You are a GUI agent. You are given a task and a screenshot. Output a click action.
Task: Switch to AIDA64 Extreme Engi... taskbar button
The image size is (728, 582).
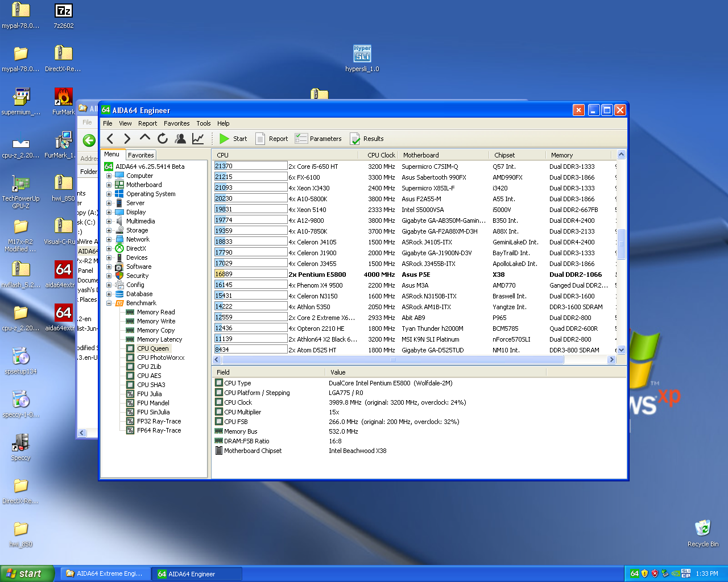105,574
